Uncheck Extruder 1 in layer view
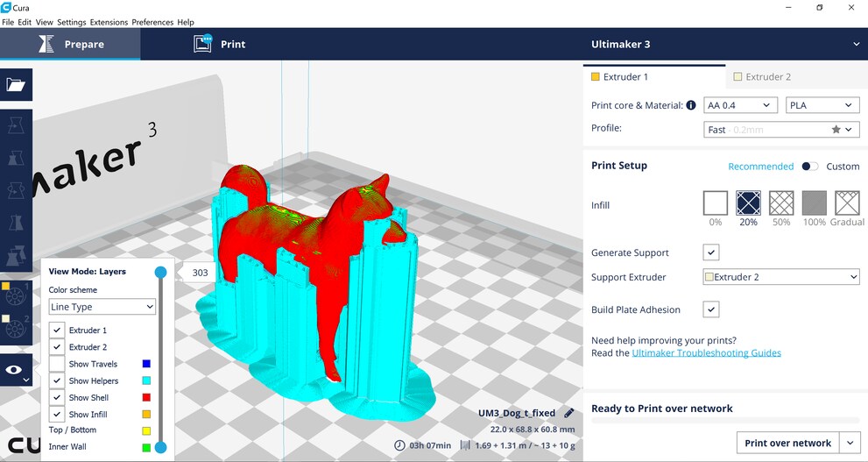This screenshot has width=868, height=462. (x=57, y=330)
